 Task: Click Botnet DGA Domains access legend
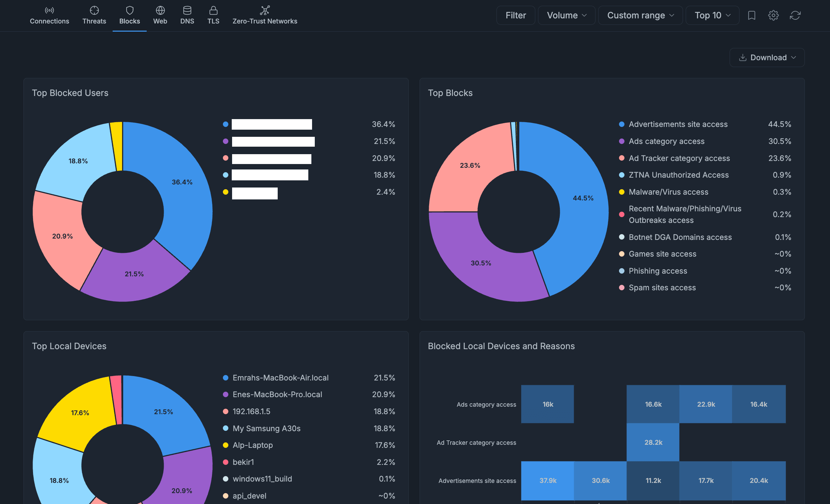click(680, 237)
